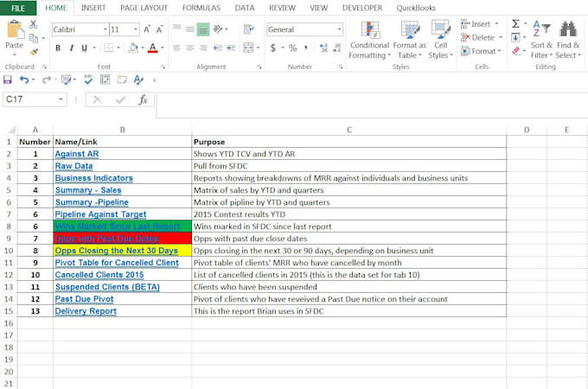The width and height of the screenshot is (588, 389).
Task: Click the Cut scissors icon
Action: (34, 25)
